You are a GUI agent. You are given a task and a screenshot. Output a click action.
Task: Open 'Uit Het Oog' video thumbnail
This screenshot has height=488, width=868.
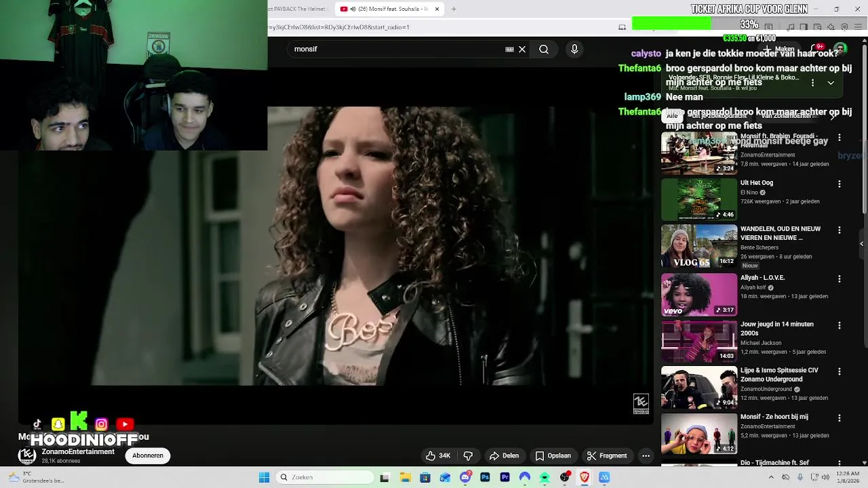tap(699, 199)
